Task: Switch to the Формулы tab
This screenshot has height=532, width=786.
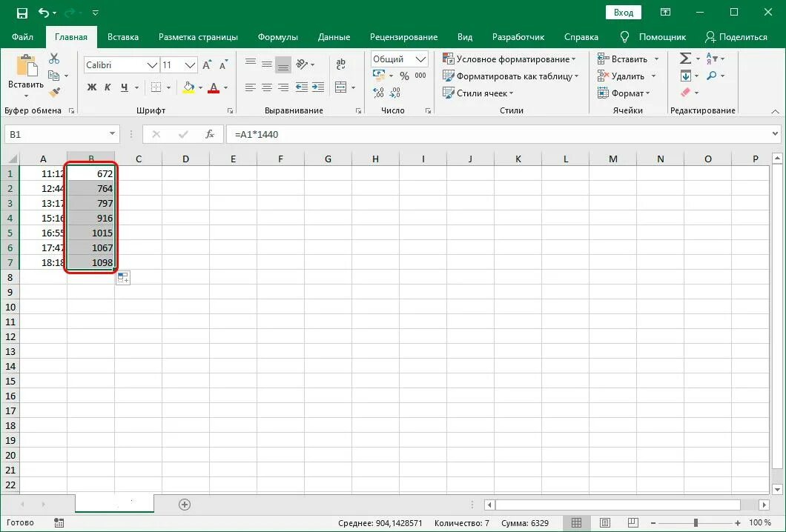Action: pos(278,37)
